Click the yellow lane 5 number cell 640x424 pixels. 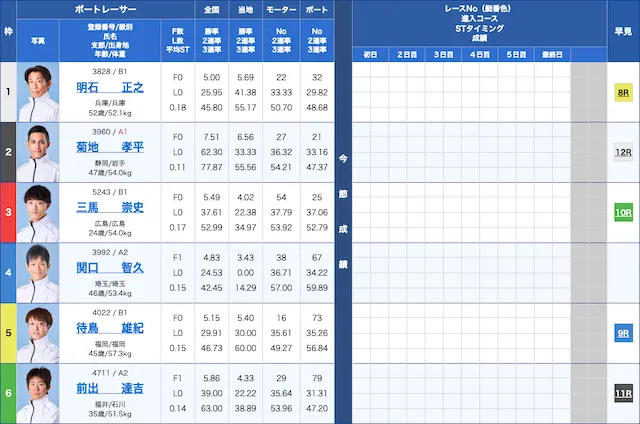coord(8,333)
